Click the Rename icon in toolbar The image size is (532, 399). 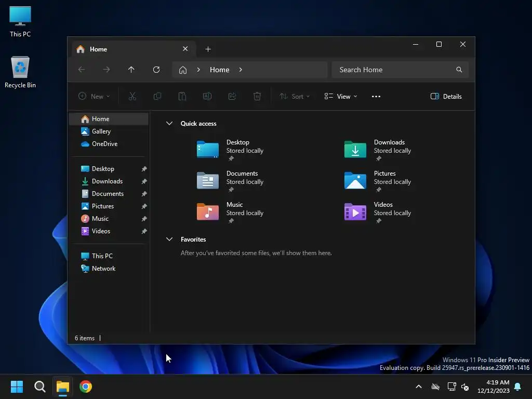tap(207, 96)
